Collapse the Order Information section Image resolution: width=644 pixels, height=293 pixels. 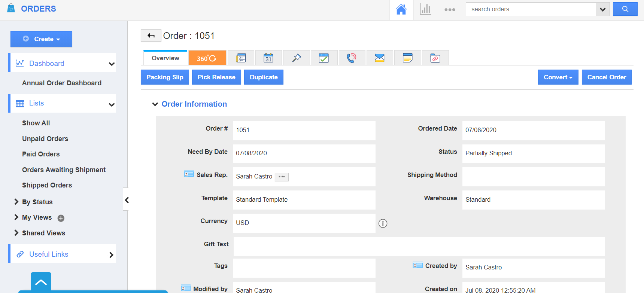pyautogui.click(x=155, y=104)
